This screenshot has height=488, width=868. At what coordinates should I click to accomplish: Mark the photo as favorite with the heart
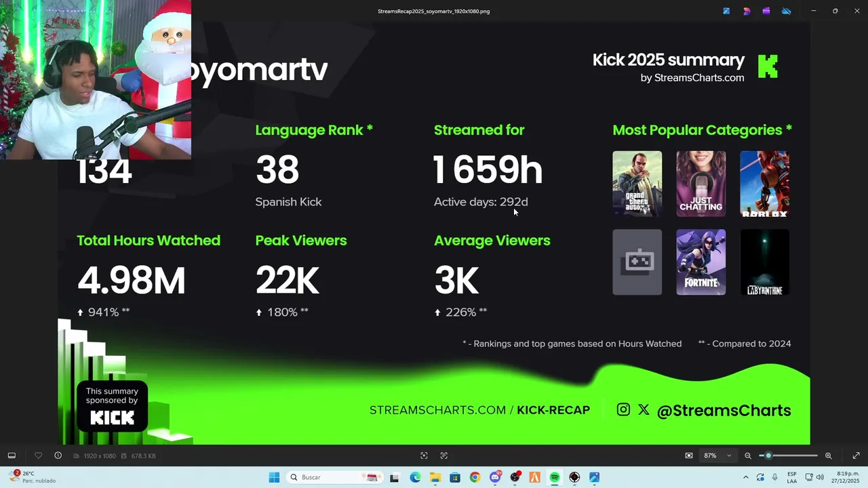point(38,455)
